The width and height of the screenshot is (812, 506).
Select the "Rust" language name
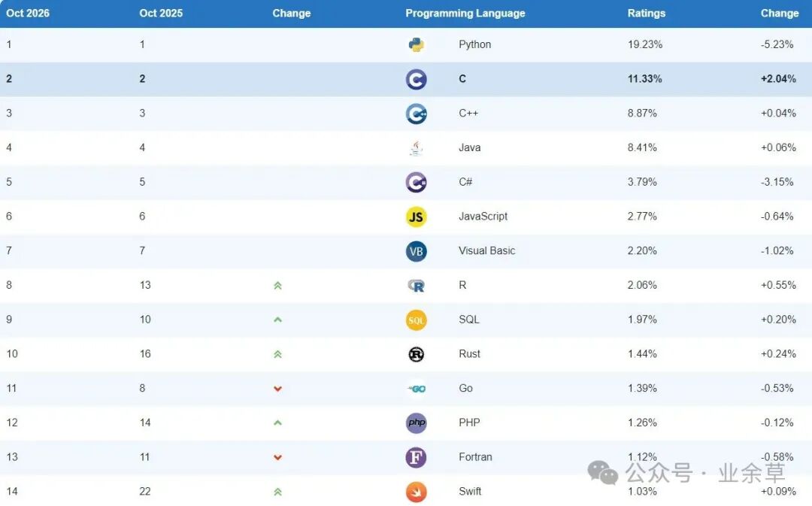(x=470, y=353)
